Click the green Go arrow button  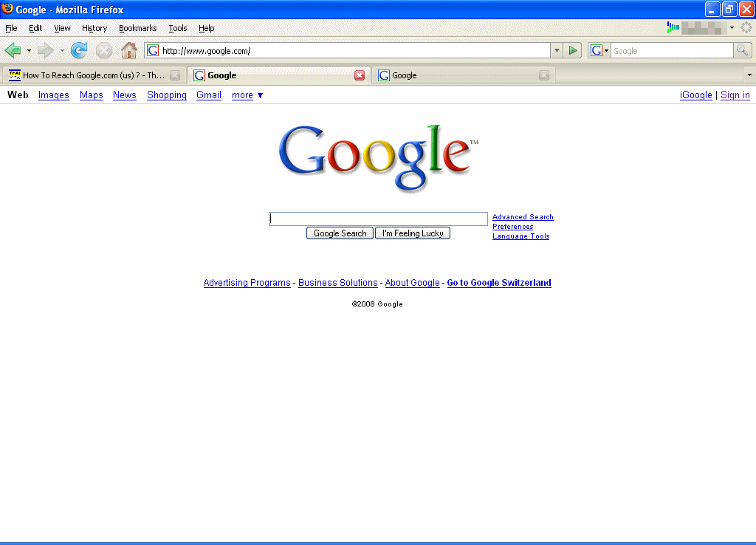pyautogui.click(x=573, y=50)
